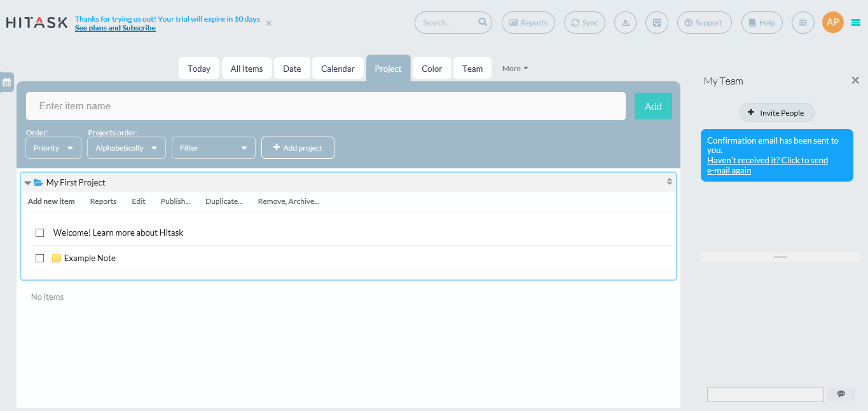The height and width of the screenshot is (411, 868).
Task: Click the teal hamburger menu icon
Action: tap(856, 23)
